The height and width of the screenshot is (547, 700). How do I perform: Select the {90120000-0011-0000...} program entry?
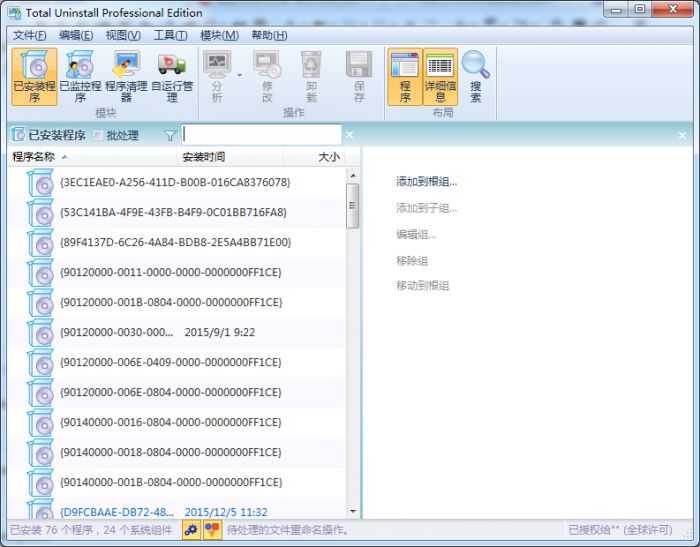pos(177,272)
